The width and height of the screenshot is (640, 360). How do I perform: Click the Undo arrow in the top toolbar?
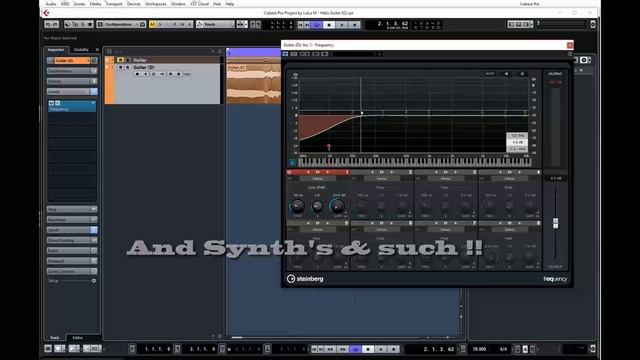coord(48,24)
